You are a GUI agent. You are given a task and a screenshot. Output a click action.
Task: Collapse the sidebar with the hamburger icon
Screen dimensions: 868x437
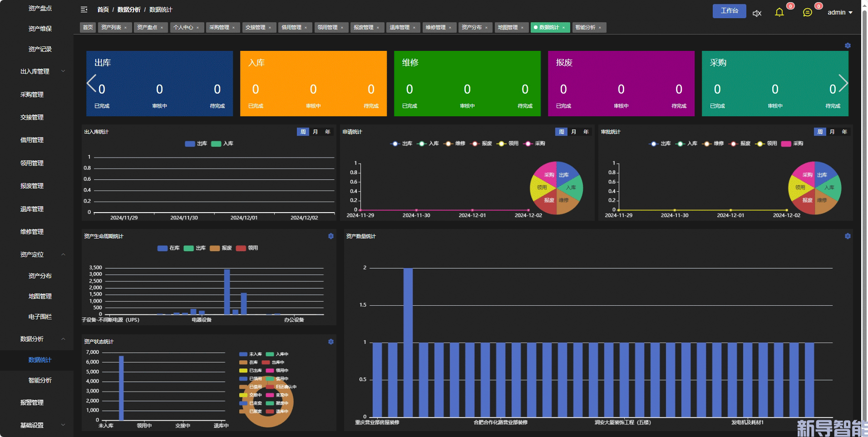(84, 10)
